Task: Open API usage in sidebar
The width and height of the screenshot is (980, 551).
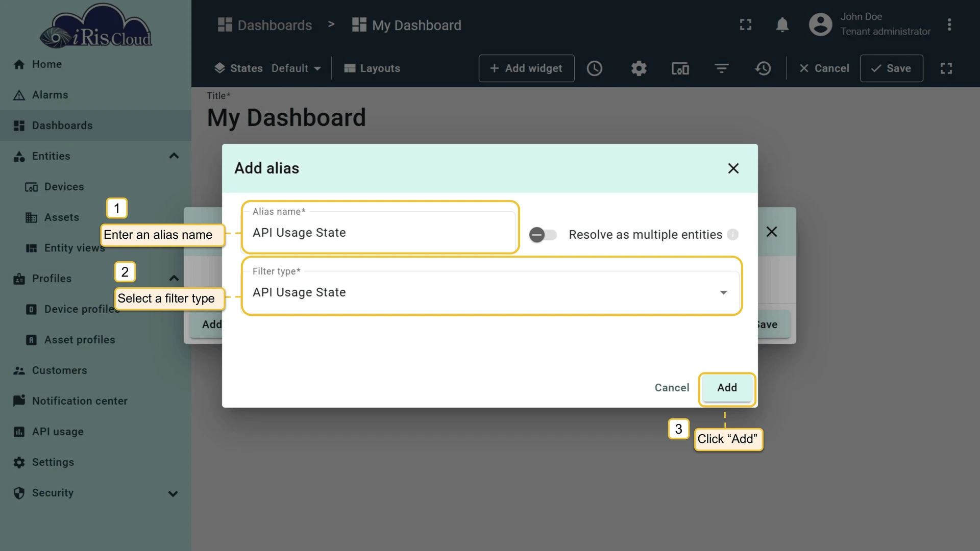Action: coord(95,432)
